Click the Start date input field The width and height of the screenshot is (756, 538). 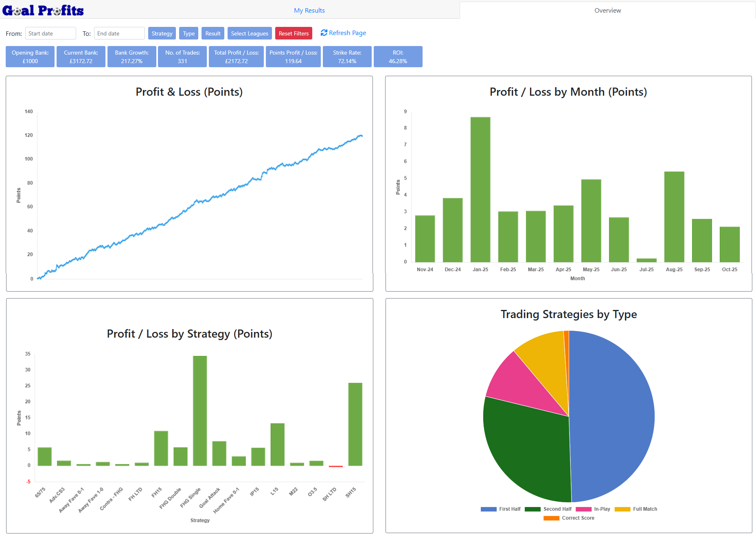pos(50,33)
